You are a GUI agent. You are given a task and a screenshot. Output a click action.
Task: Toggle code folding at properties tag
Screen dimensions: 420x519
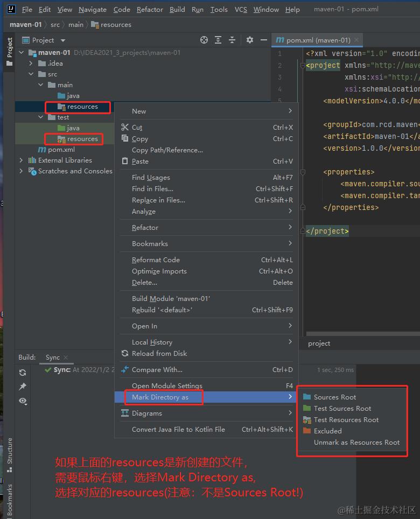pos(303,172)
